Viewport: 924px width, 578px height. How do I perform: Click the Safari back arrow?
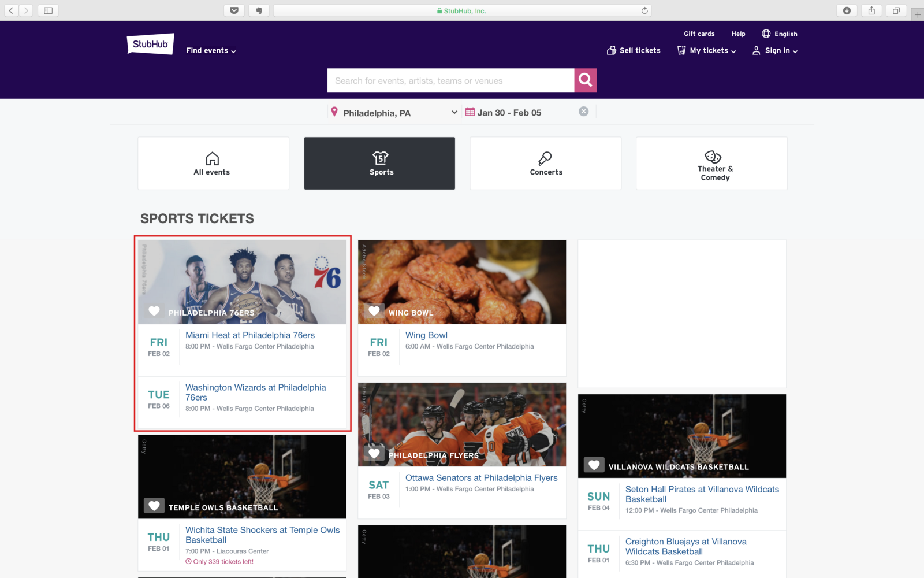tap(11, 10)
